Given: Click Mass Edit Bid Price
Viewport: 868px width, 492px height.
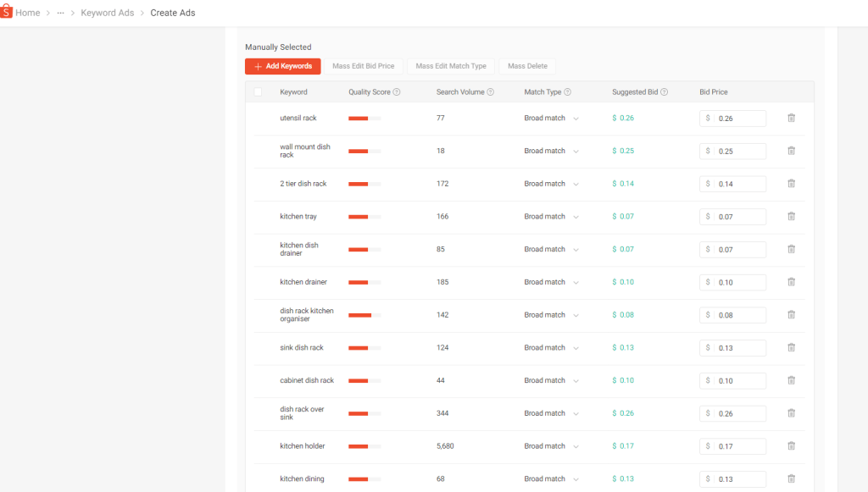Looking at the screenshot, I should coord(363,66).
